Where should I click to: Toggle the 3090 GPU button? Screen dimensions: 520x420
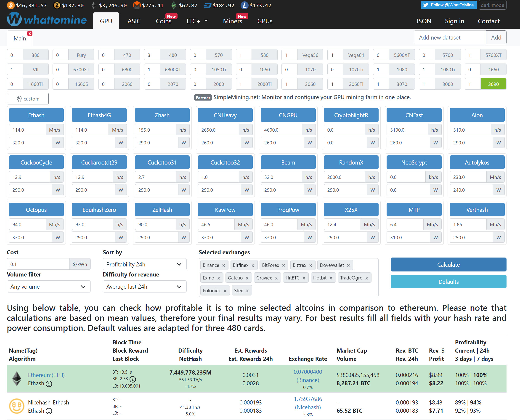pyautogui.click(x=493, y=84)
